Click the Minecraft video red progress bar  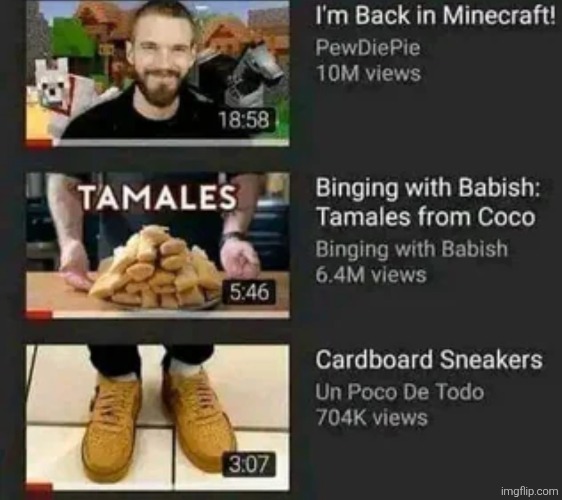point(39,143)
